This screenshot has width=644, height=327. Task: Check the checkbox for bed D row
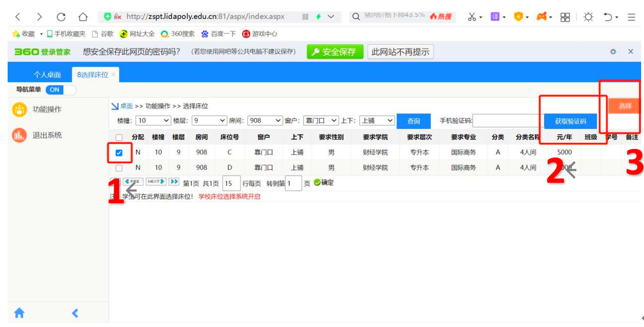(x=119, y=168)
